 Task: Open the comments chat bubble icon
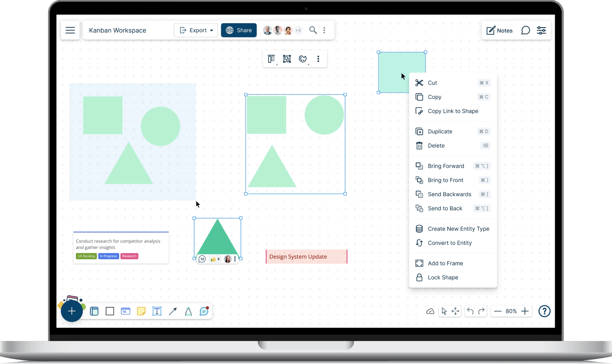[525, 30]
